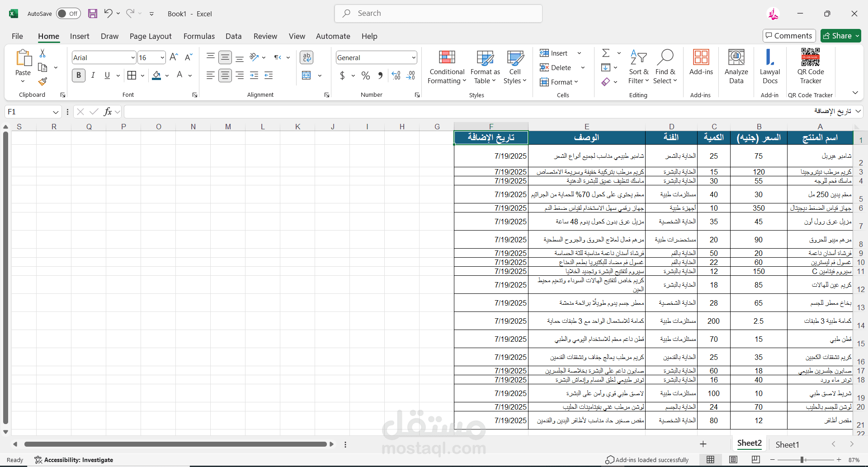
Task: Click the Analyze Data icon
Action: pos(736,66)
